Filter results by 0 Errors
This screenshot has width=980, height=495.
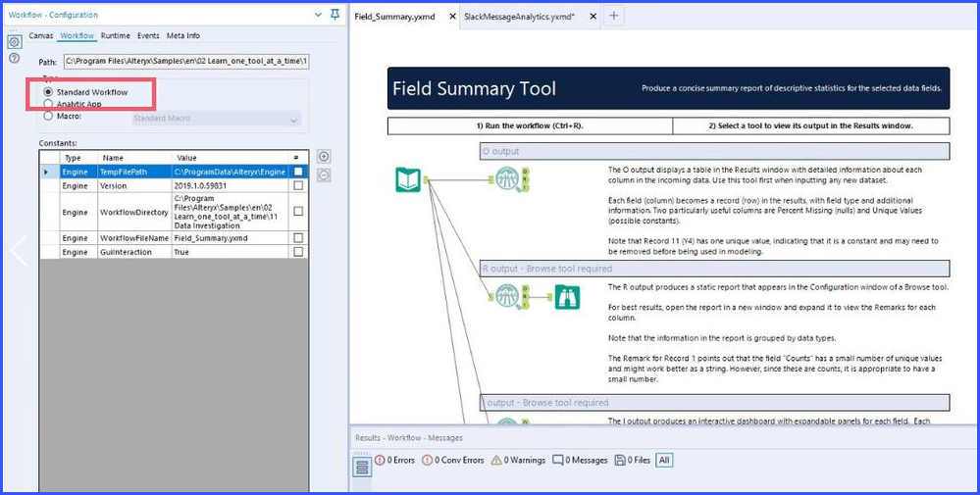coord(395,460)
